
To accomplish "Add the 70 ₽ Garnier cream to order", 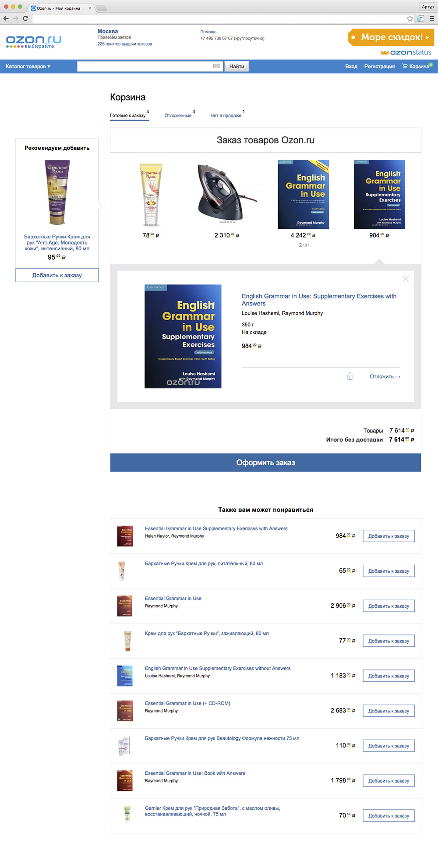I will tap(389, 816).
